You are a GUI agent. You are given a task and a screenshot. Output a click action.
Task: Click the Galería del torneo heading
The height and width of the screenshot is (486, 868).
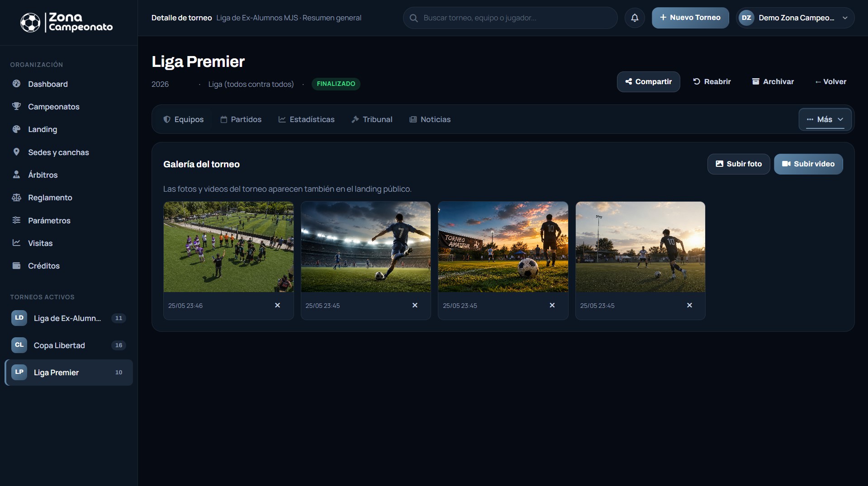202,165
